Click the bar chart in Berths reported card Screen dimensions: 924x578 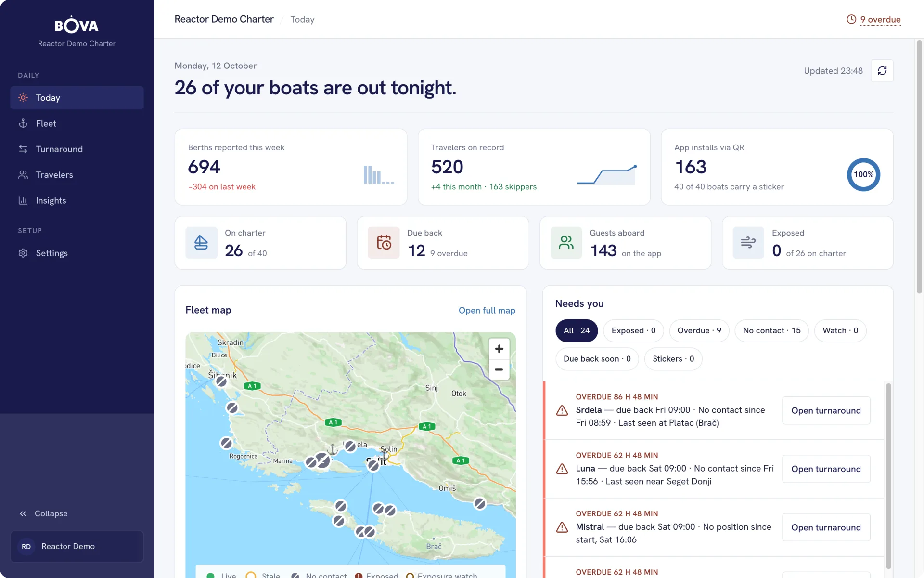tap(379, 174)
